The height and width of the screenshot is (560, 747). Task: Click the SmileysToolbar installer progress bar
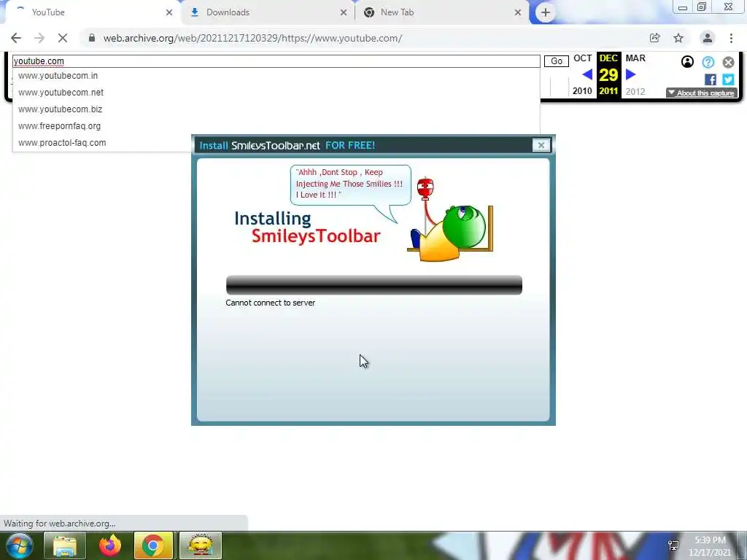[x=374, y=285]
